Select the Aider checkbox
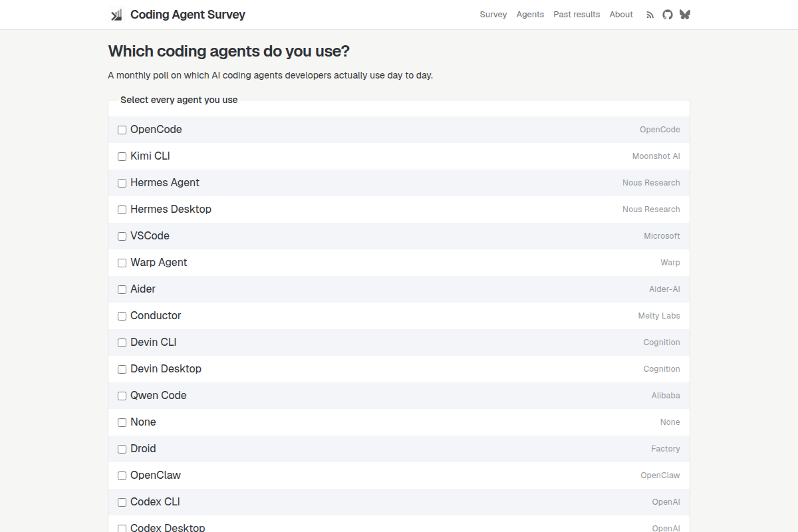 [x=122, y=289]
